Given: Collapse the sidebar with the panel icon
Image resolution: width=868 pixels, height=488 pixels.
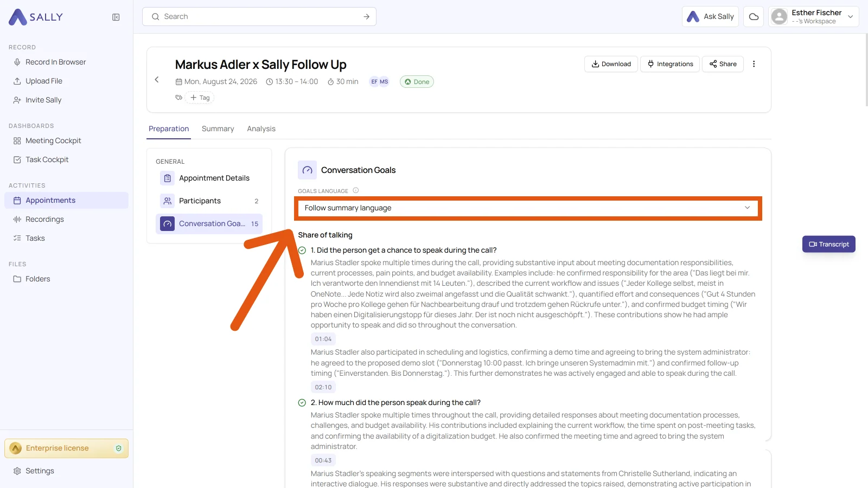Looking at the screenshot, I should point(116,17).
